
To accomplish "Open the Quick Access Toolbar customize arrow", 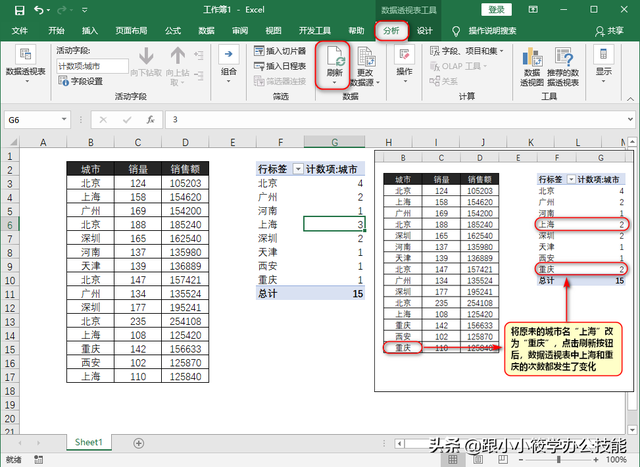I will (84, 10).
